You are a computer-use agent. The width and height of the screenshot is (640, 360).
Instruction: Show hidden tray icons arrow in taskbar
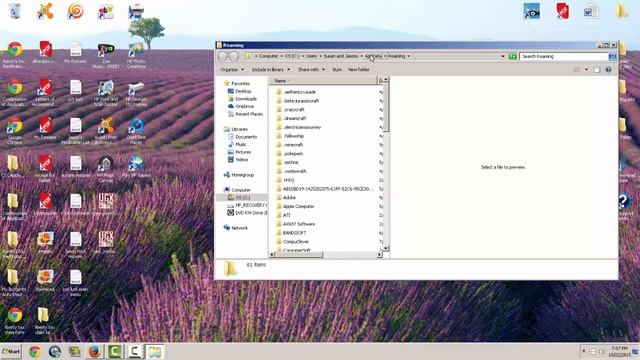coord(583,351)
